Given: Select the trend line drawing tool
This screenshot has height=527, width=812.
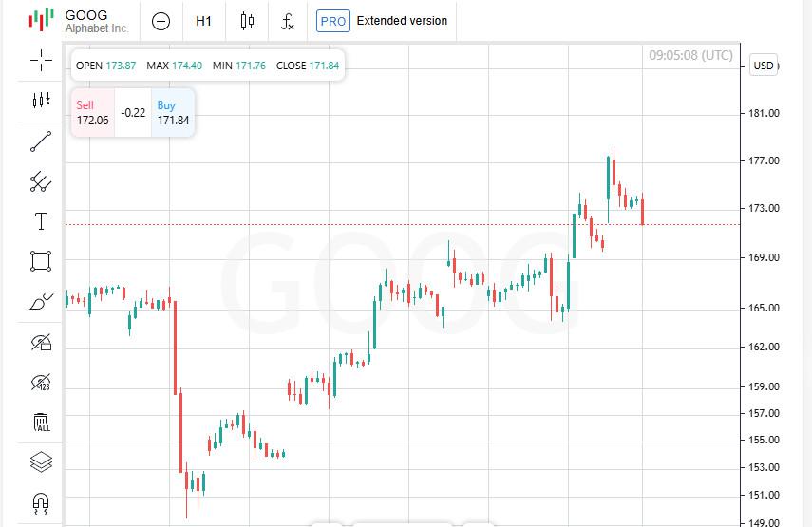Looking at the screenshot, I should coord(41,141).
